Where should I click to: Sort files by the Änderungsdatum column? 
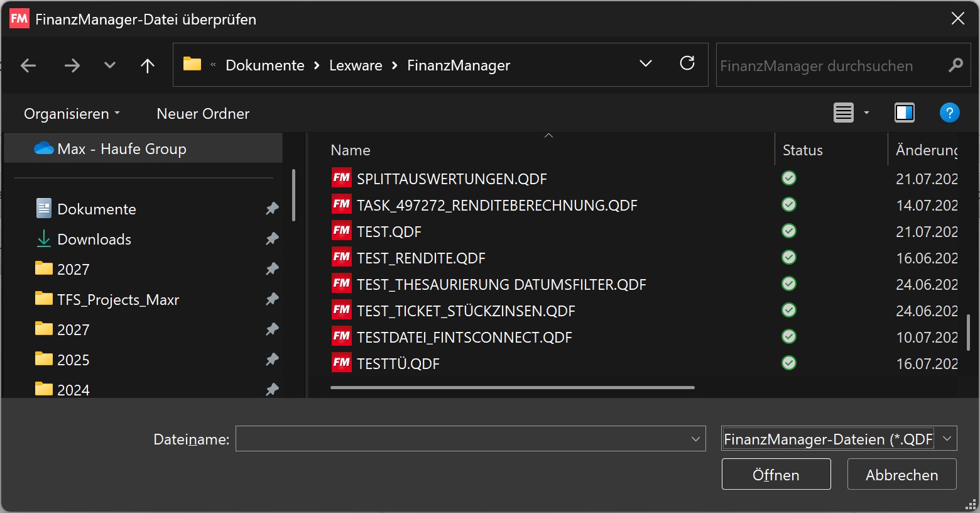pos(927,150)
